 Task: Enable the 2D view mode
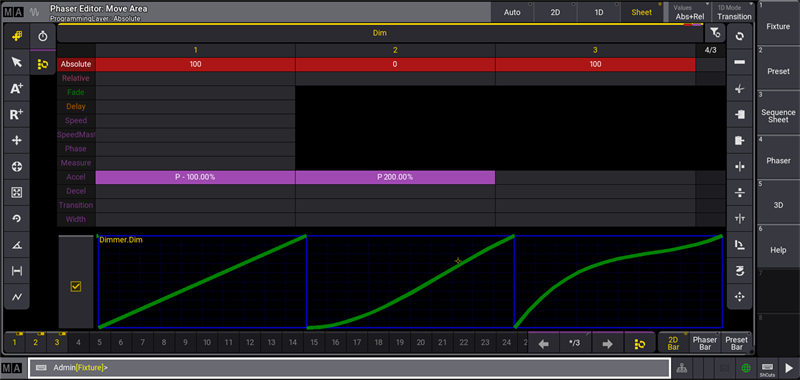(555, 12)
